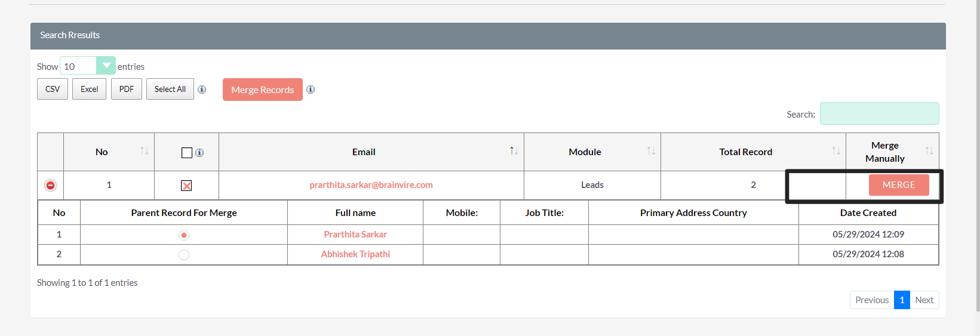Toggle header select-all checkbox
980x336 pixels.
tap(187, 153)
